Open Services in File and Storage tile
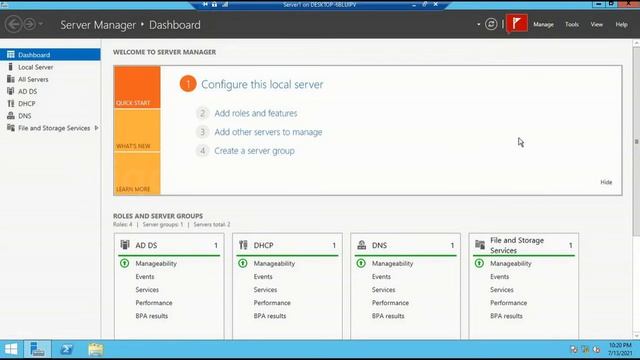 (x=502, y=290)
